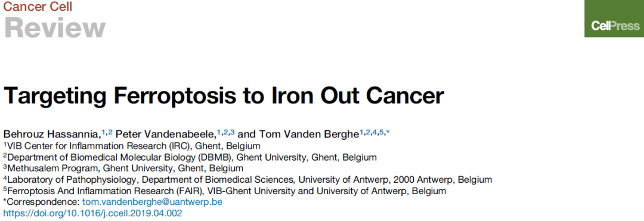Viewport: 644px width, 221px height.
Task: Open affiliation superscript 4 after Vanden Berghe
Action: coord(374,132)
